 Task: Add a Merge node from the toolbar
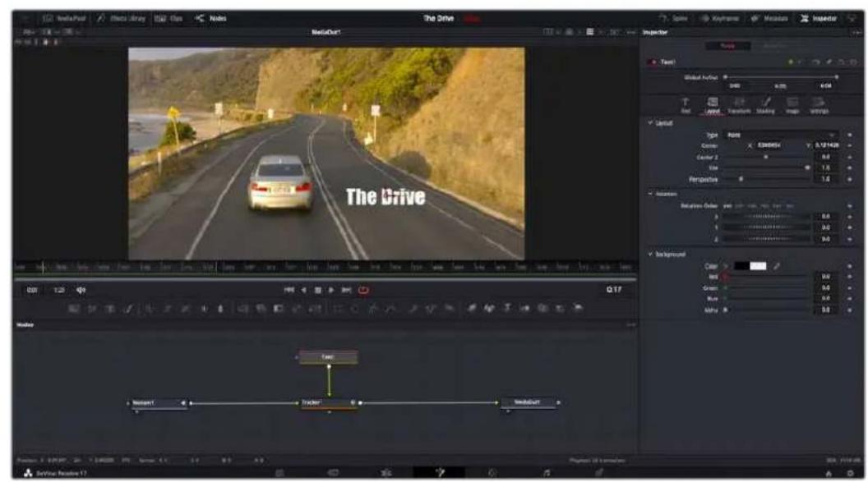243,309
